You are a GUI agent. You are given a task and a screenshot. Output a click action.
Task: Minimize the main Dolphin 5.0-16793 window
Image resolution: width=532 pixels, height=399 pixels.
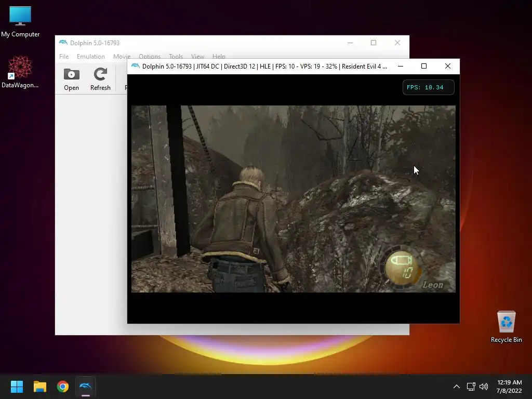click(x=350, y=43)
